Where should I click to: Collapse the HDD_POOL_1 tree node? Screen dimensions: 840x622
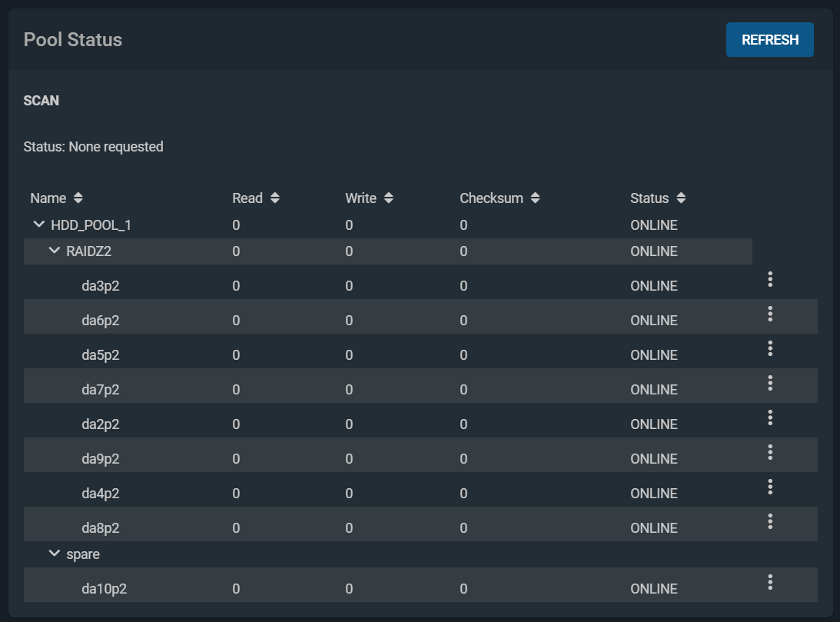(x=39, y=225)
